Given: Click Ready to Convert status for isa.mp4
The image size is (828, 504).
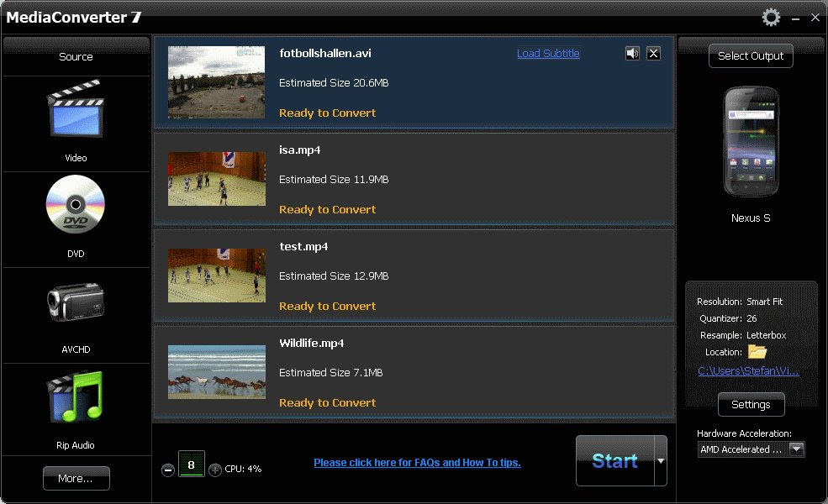Looking at the screenshot, I should tap(327, 209).
